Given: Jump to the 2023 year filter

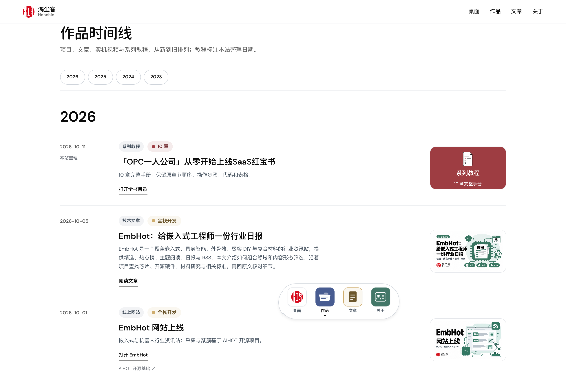Looking at the screenshot, I should tap(156, 77).
